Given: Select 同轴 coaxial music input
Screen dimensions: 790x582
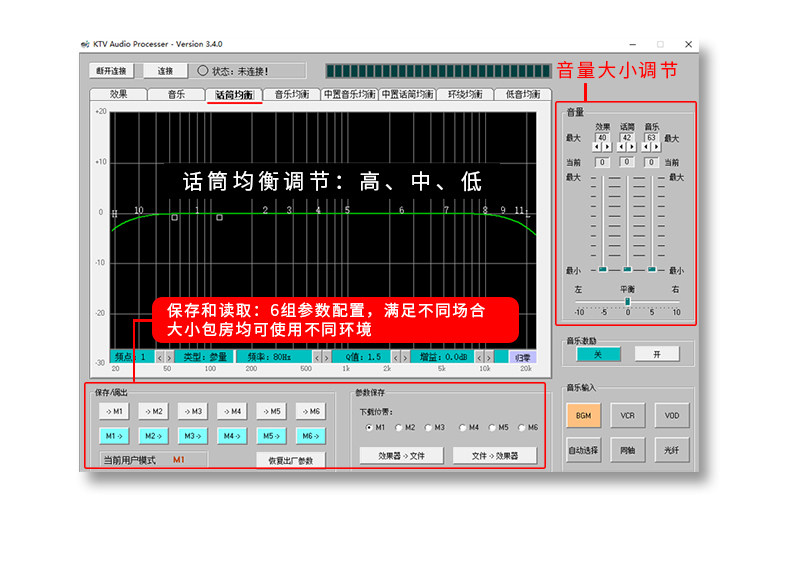Looking at the screenshot, I should [628, 450].
